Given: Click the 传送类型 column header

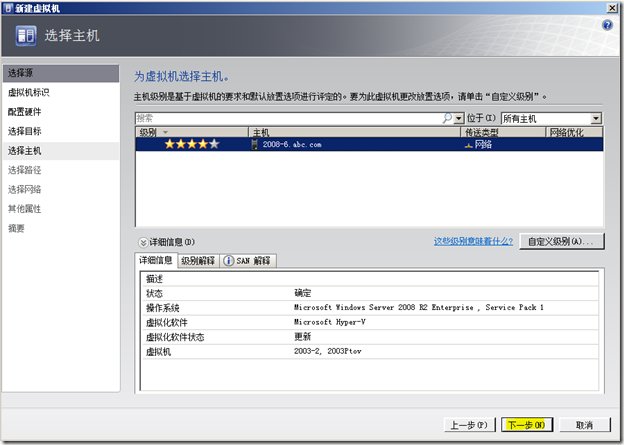Looking at the screenshot, I should [x=503, y=132].
